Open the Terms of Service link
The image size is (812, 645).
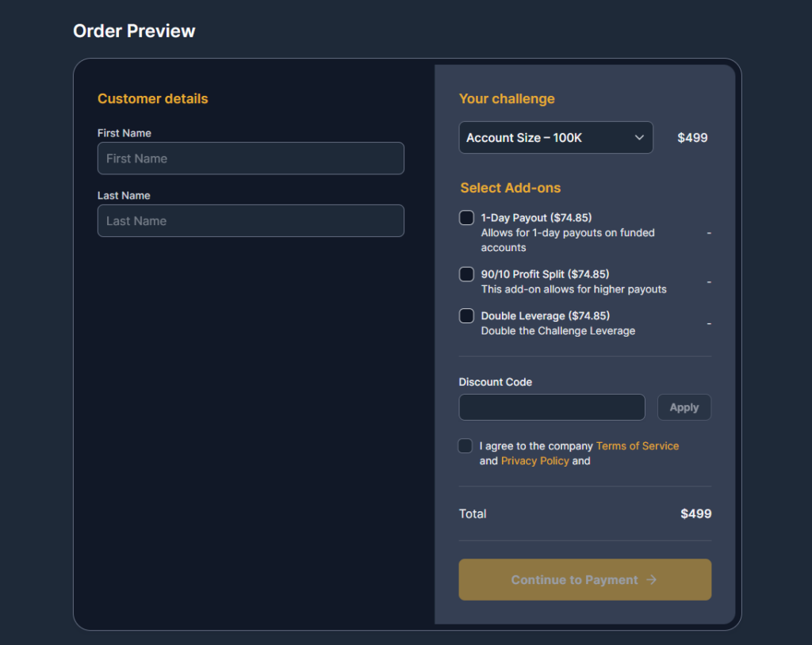coord(638,446)
